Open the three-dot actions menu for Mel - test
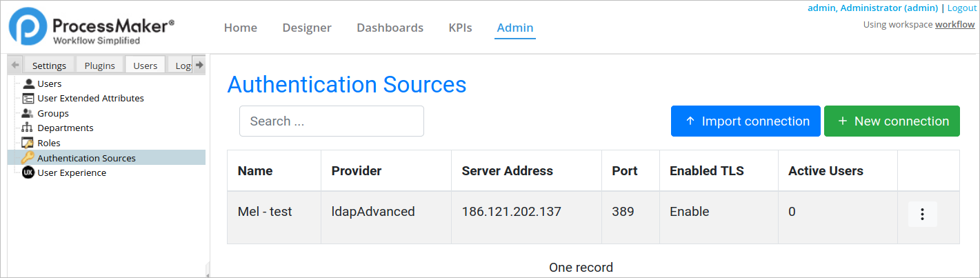Image resolution: width=980 pixels, height=278 pixels. tap(922, 214)
